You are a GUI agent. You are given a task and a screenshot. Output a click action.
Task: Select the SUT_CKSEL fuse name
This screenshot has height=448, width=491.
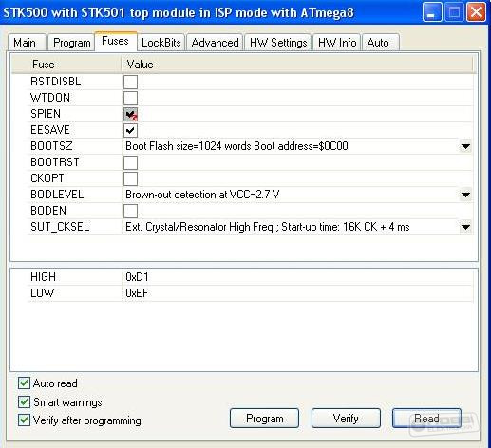60,227
